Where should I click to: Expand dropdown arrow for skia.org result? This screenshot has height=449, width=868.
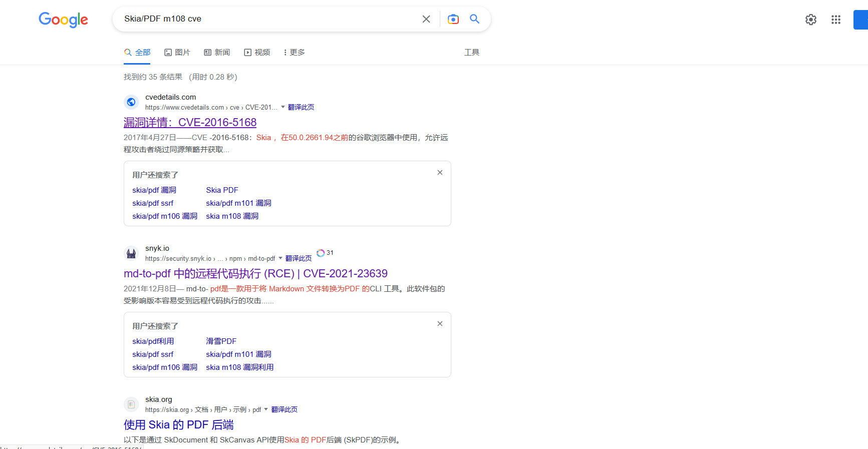pyautogui.click(x=266, y=409)
